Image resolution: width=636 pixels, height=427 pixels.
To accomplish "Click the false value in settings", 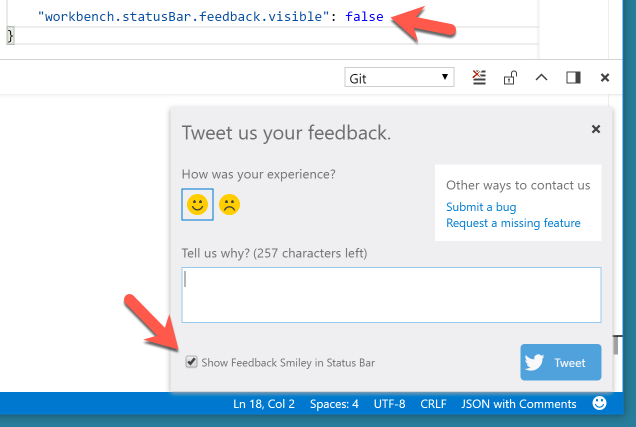I will [x=364, y=17].
